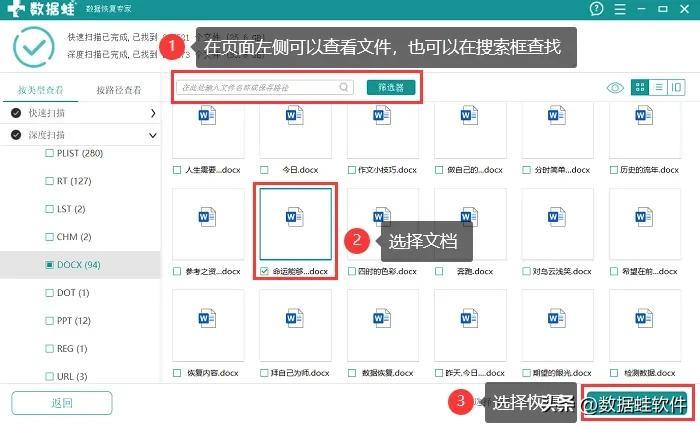
Task: Tick the URL (3) checkbox
Action: (49, 376)
